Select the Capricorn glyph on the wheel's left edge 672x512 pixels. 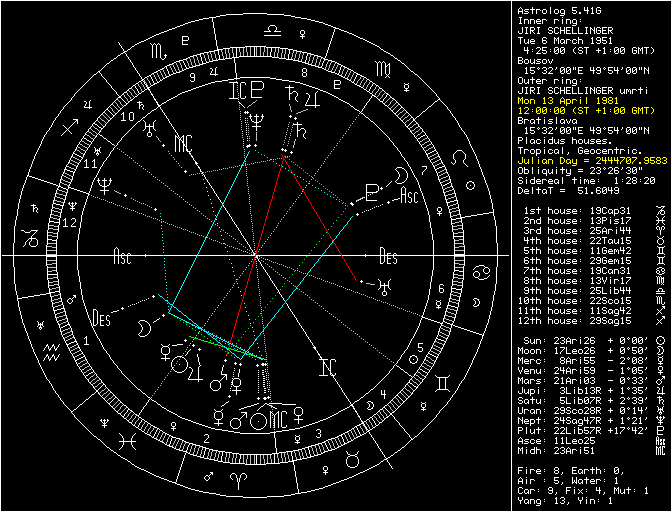(32, 239)
